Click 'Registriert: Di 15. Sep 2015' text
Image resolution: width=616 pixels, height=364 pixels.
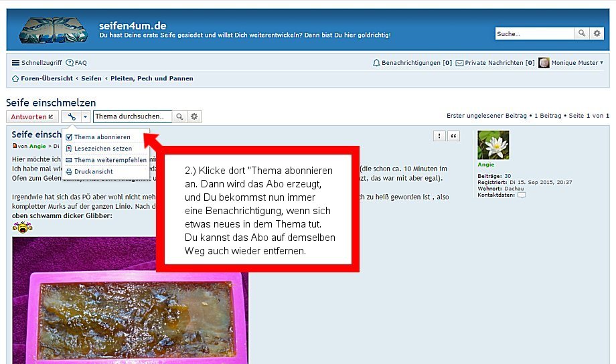coord(525,182)
